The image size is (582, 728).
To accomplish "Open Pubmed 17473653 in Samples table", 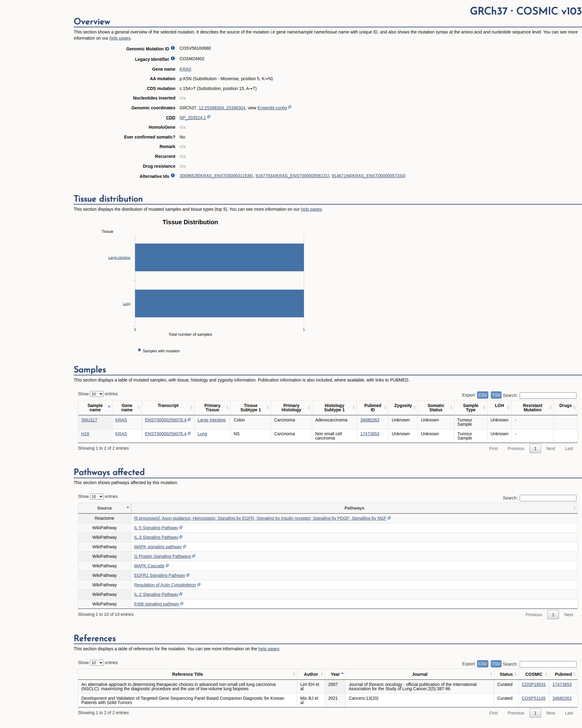I will (x=370, y=433).
